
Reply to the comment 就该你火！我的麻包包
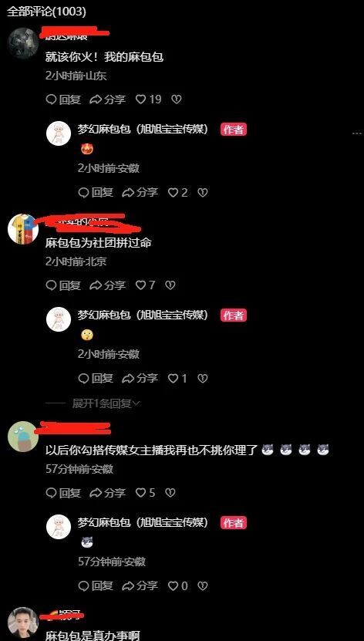(63, 100)
